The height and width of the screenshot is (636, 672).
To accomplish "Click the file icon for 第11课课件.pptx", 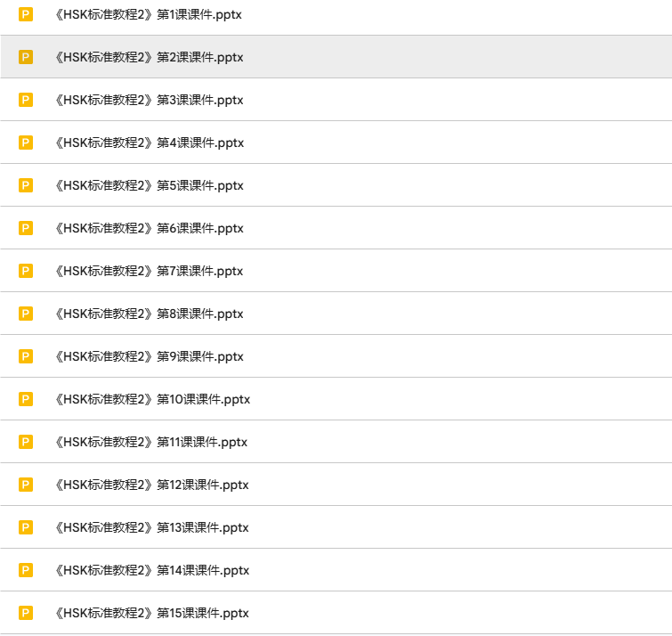I will pos(26,442).
